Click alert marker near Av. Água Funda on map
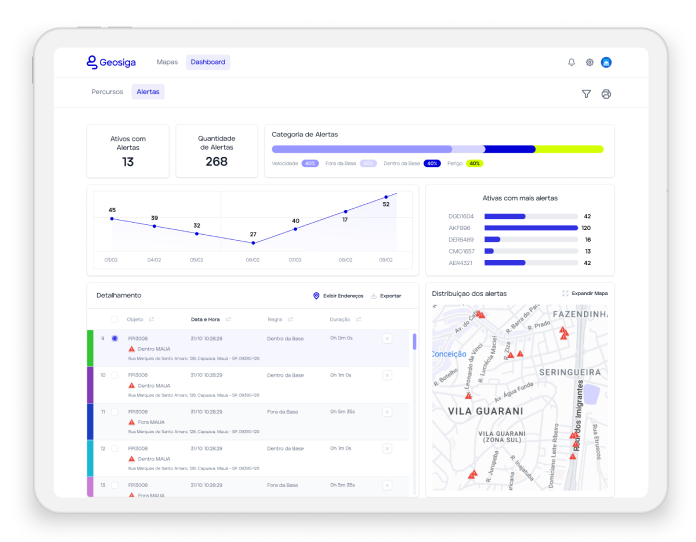 (x=468, y=396)
